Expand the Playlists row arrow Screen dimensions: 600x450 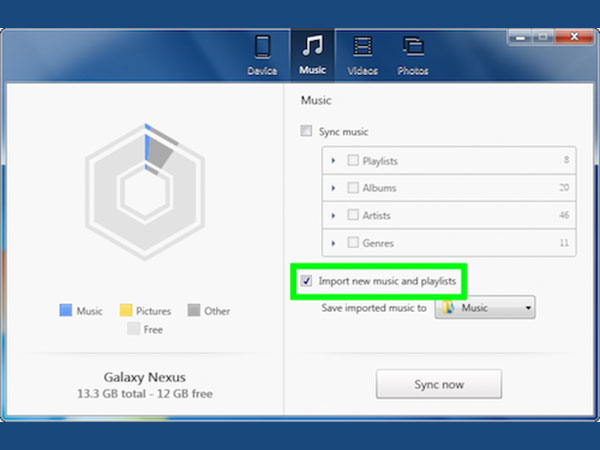pos(333,160)
